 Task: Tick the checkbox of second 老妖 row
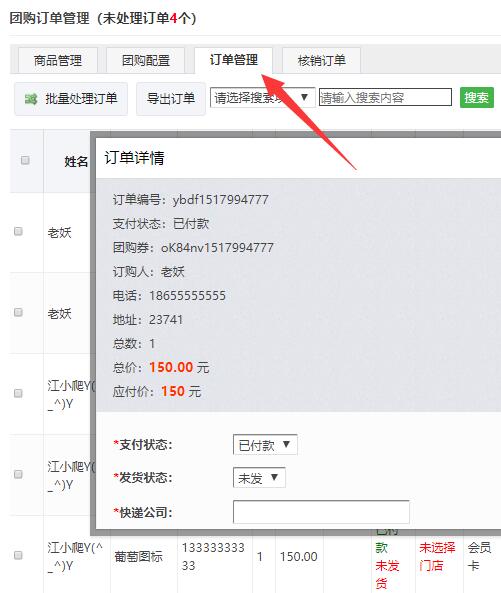click(18, 312)
